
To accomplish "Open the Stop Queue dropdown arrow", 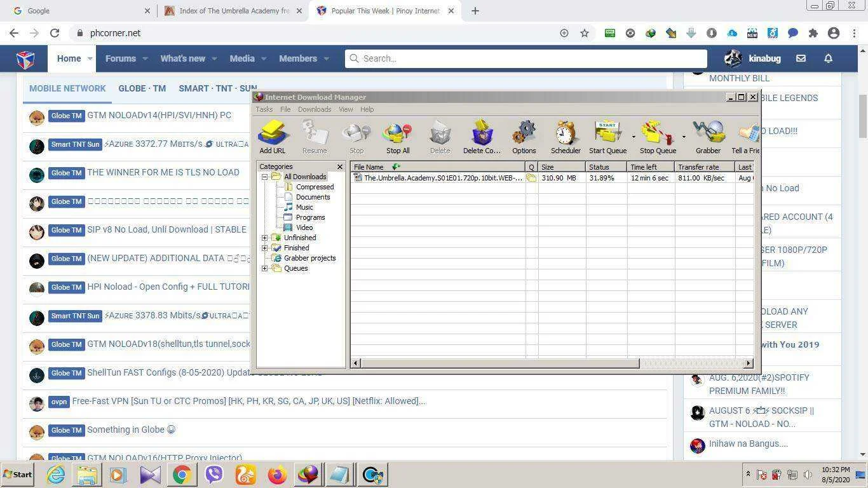I will pyautogui.click(x=684, y=137).
